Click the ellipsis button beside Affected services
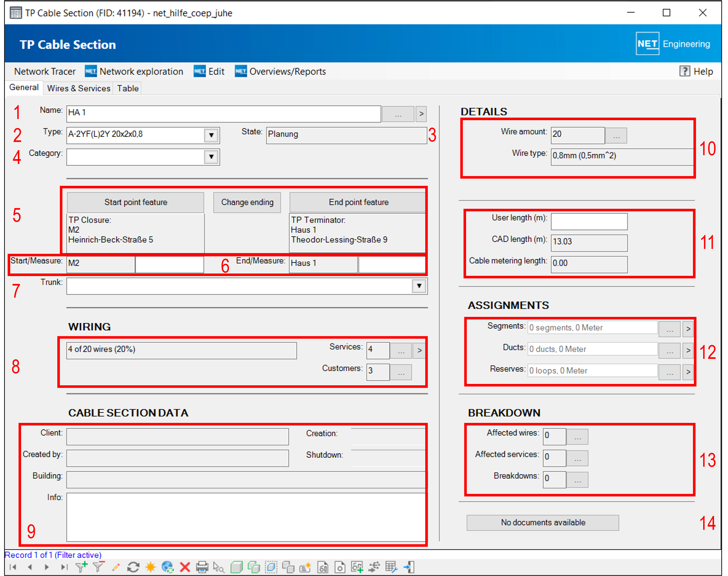The image size is (728, 576). pos(578,458)
